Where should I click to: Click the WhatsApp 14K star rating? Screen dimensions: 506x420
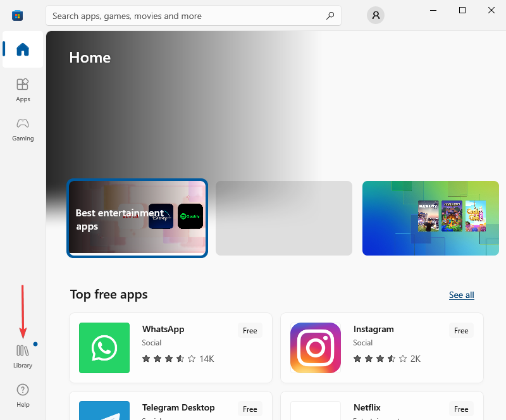pos(178,359)
